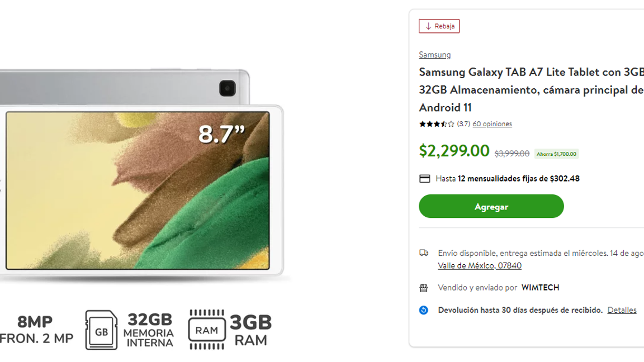Click the delivery truck shipping icon

pos(424,253)
